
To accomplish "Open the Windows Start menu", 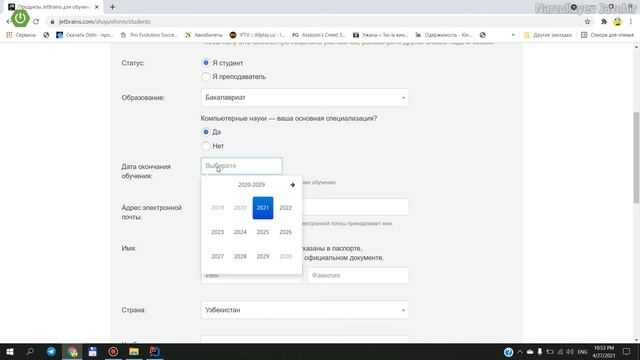I will click(10, 351).
